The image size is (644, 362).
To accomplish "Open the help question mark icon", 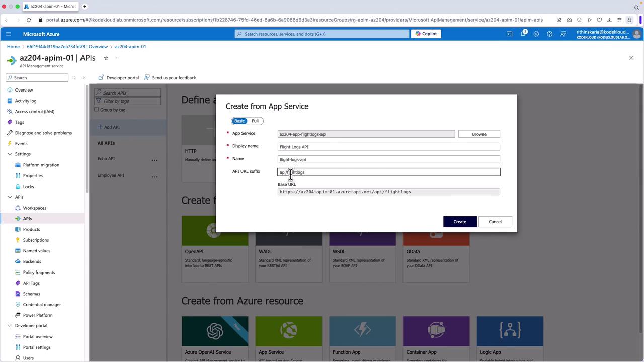I will 549,34.
